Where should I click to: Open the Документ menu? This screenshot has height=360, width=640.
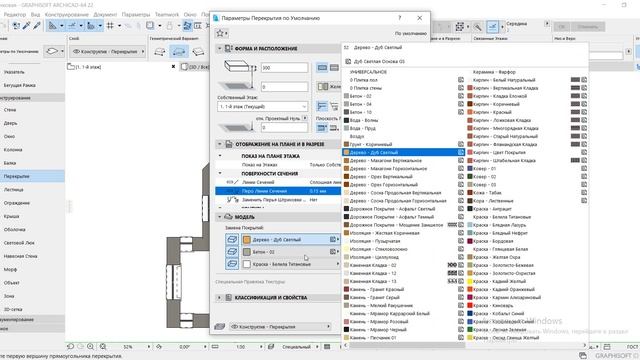(x=105, y=15)
